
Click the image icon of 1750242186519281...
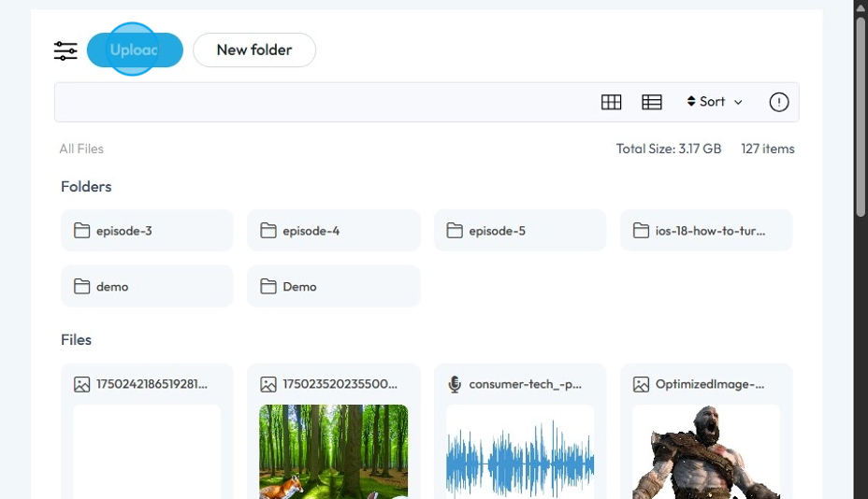tap(81, 384)
